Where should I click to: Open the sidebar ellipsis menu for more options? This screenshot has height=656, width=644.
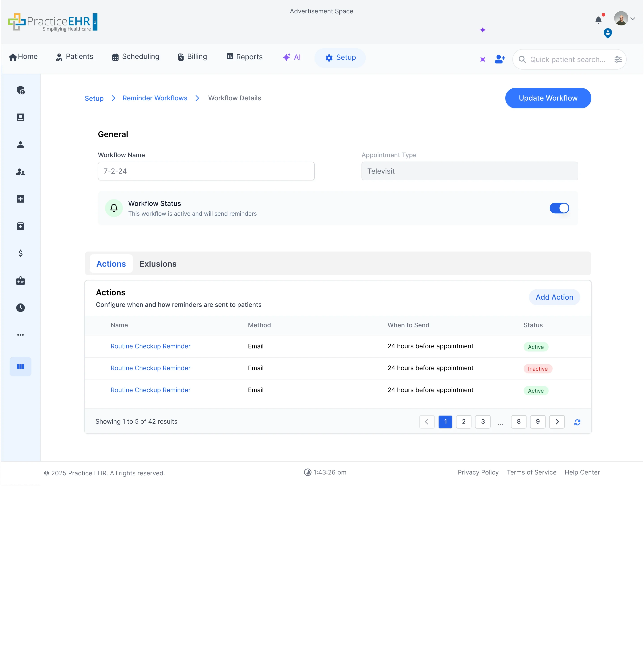coord(21,335)
